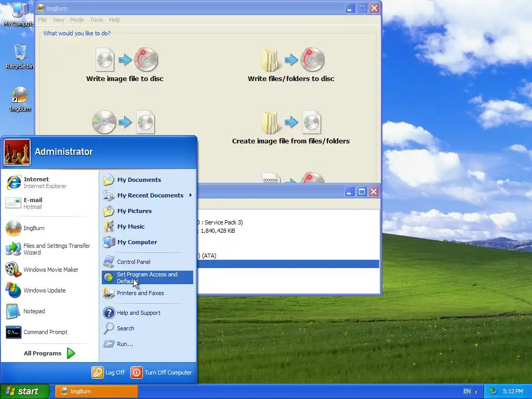Open Windows Update
The image size is (532, 399).
tap(50, 290)
